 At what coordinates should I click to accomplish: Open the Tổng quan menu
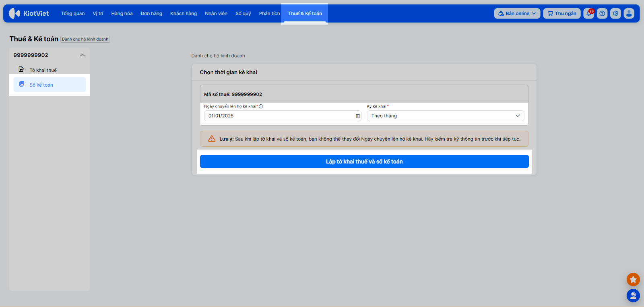(73, 13)
